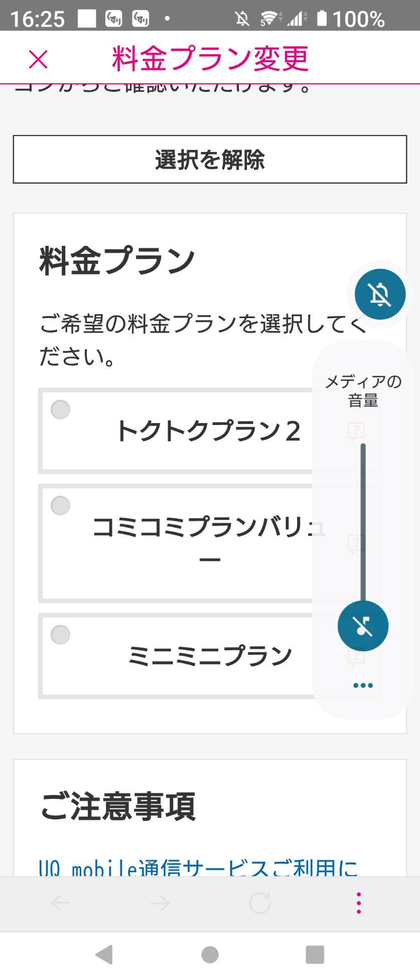The height and width of the screenshot is (980, 420).
Task: Open the UQ mobile通信サービス link
Action: tap(198, 867)
